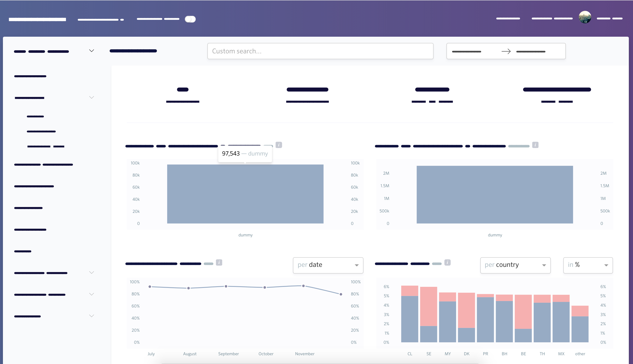Image resolution: width=633 pixels, height=364 pixels.
Task: Click the August data point on line chart
Action: pyautogui.click(x=188, y=288)
